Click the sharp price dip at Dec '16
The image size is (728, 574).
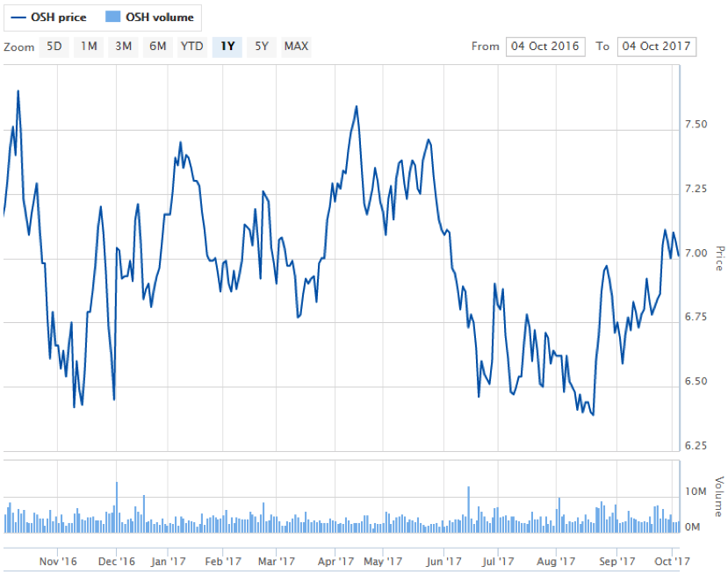click(x=114, y=399)
